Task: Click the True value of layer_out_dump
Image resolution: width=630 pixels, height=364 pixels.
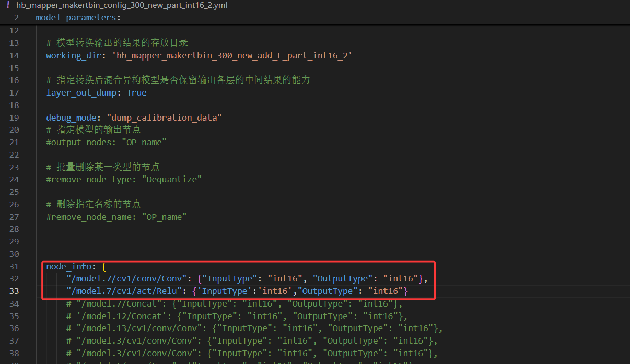Action: [x=136, y=93]
